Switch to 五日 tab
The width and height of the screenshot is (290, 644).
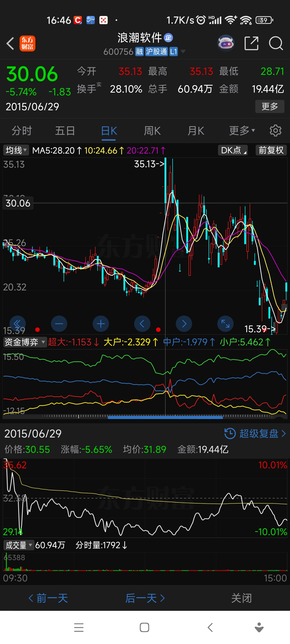pos(65,130)
